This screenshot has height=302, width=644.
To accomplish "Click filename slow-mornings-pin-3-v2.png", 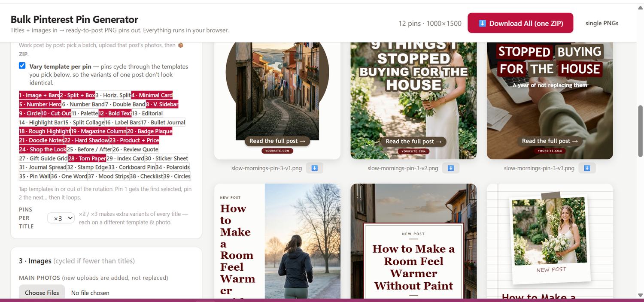I will click(x=403, y=168).
